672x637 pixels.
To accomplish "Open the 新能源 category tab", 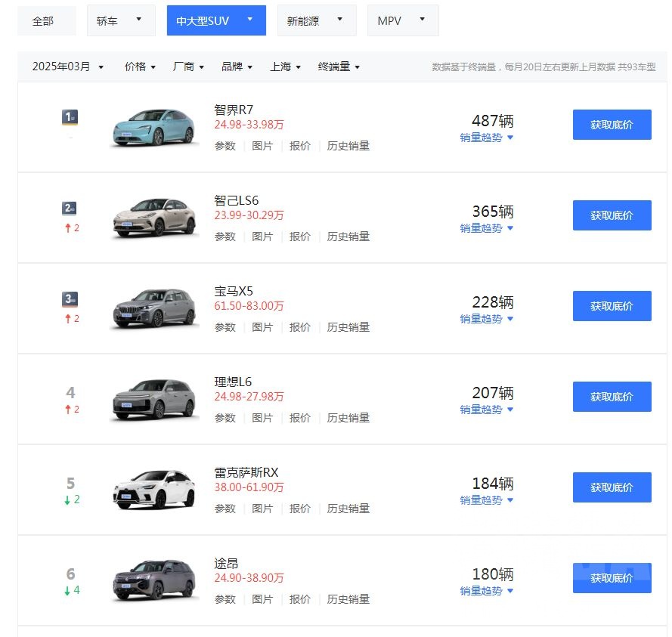I will [x=316, y=21].
